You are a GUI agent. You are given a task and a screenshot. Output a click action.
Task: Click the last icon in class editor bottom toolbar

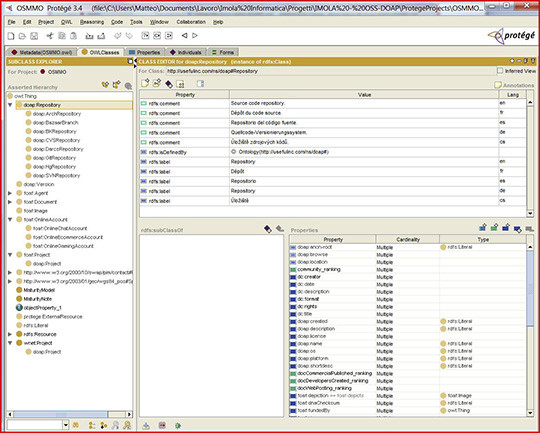click(178, 426)
